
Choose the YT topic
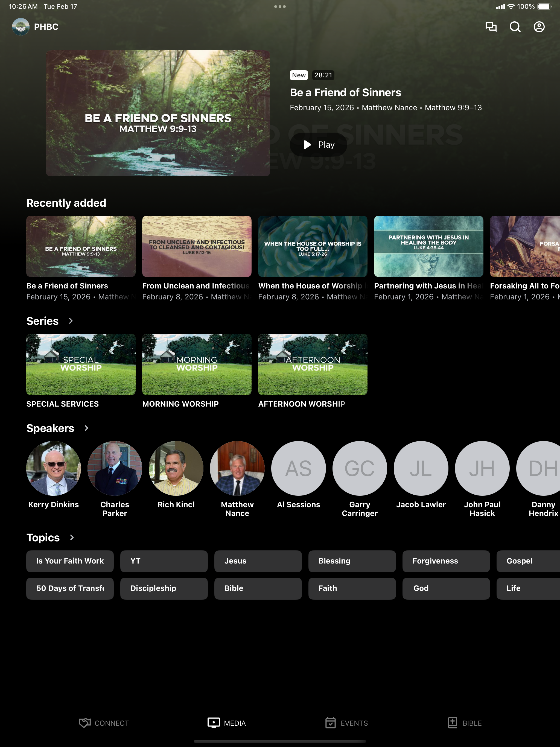[x=164, y=561]
